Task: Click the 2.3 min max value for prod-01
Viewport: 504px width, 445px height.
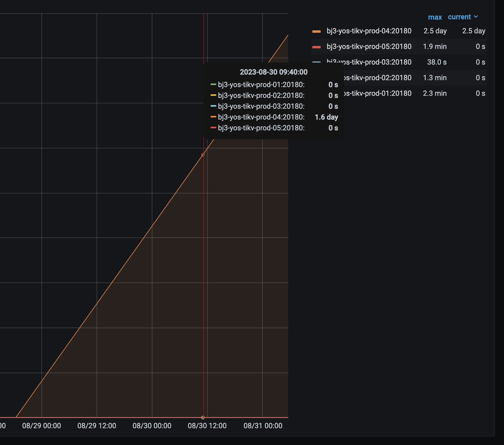Action: pyautogui.click(x=435, y=93)
